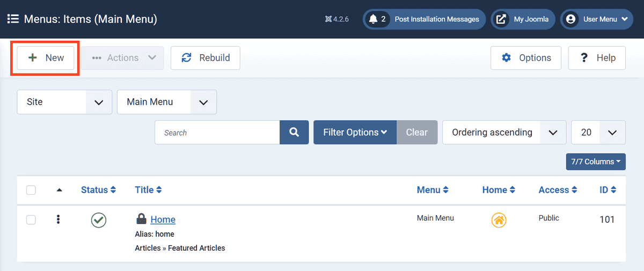This screenshot has height=271, width=644.
Task: Open the My Joomla link
Action: point(523,19)
